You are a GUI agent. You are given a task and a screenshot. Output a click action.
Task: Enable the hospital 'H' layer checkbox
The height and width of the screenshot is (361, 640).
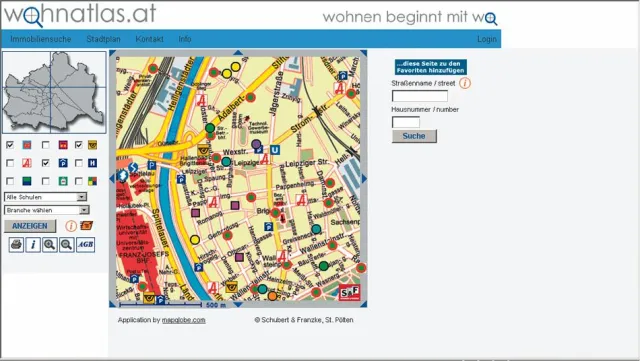[78, 163]
